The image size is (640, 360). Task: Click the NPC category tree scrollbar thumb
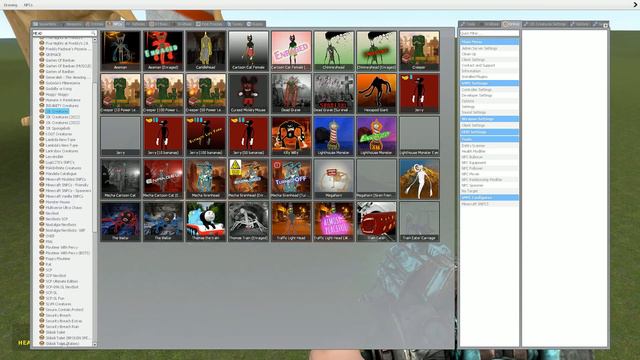[x=94, y=157]
